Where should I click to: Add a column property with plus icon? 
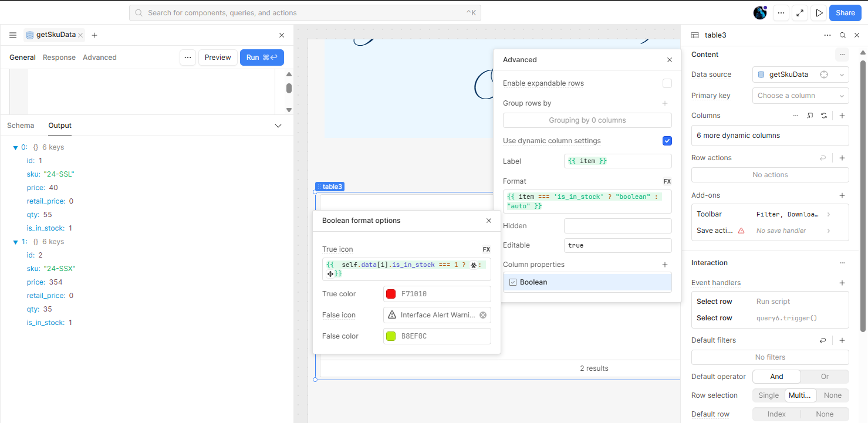665,265
